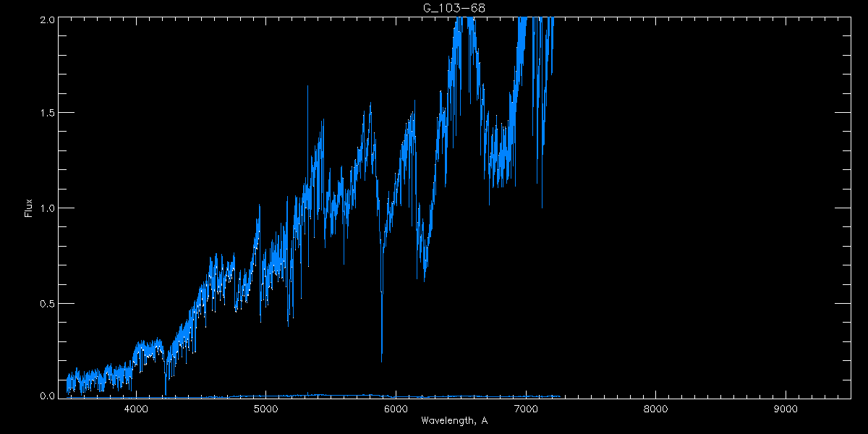Click the 1.5 flux tick label
This screenshot has width=868, height=434.
[47, 113]
